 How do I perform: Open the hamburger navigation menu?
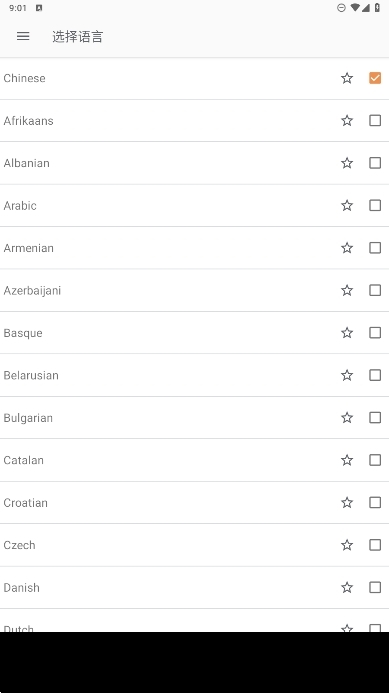23,36
